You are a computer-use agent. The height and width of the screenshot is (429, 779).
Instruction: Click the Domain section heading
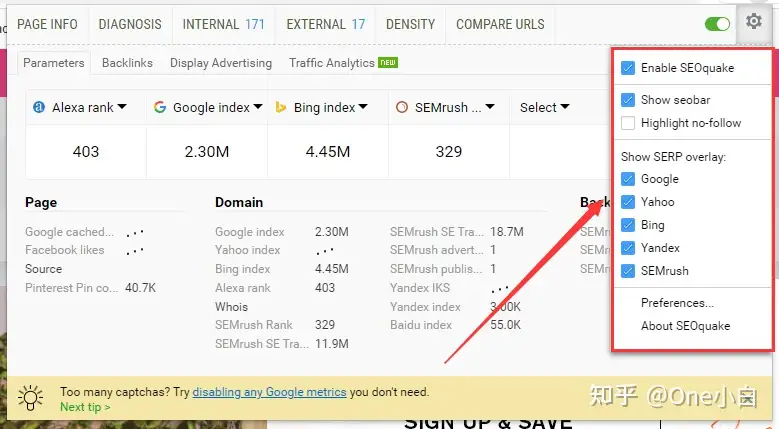click(x=239, y=202)
